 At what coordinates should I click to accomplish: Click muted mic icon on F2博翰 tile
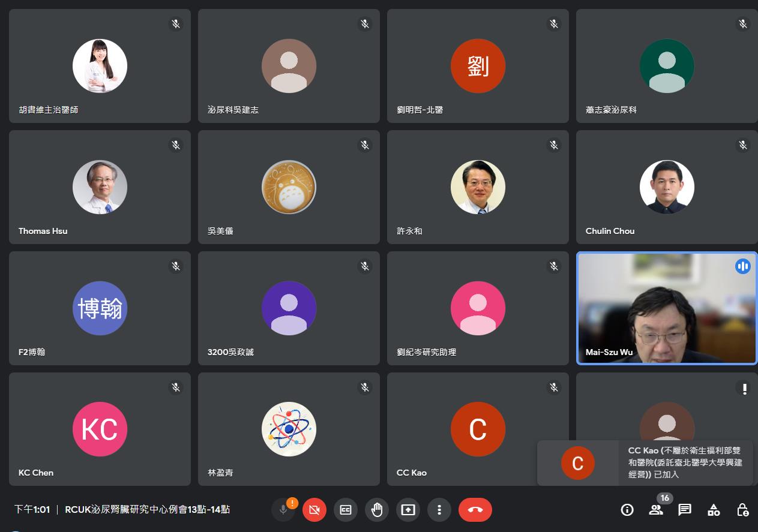click(176, 266)
